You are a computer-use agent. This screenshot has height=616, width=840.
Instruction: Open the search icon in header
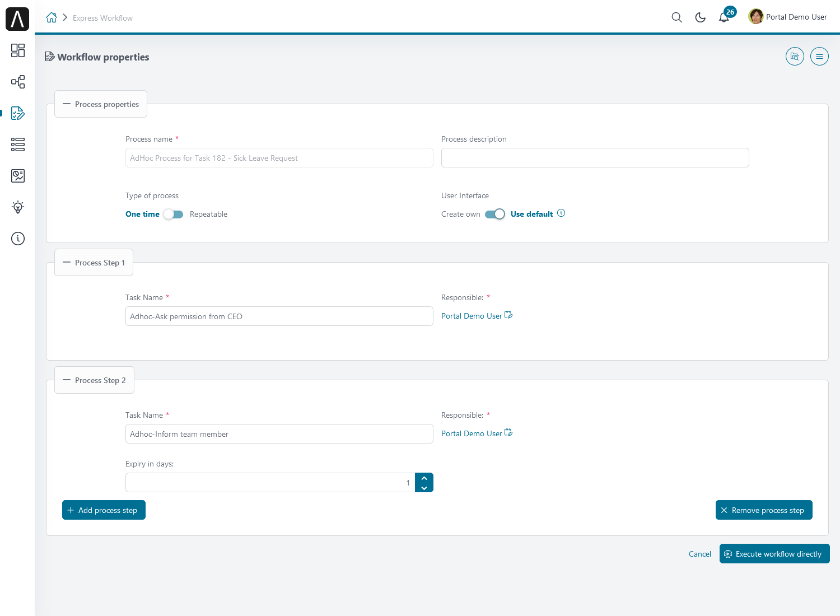coord(676,17)
